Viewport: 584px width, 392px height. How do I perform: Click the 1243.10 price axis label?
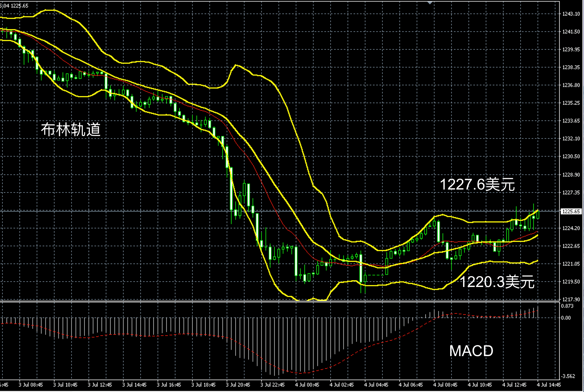(571, 14)
